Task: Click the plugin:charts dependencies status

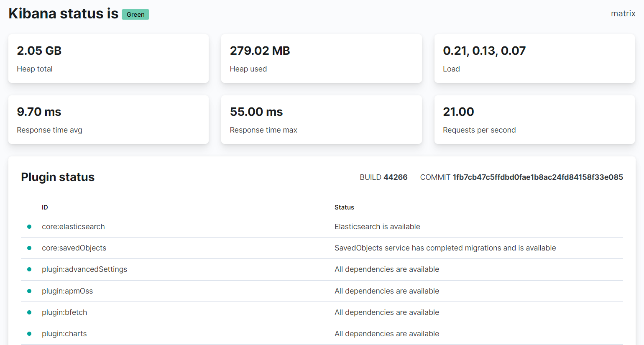Action: (x=387, y=334)
